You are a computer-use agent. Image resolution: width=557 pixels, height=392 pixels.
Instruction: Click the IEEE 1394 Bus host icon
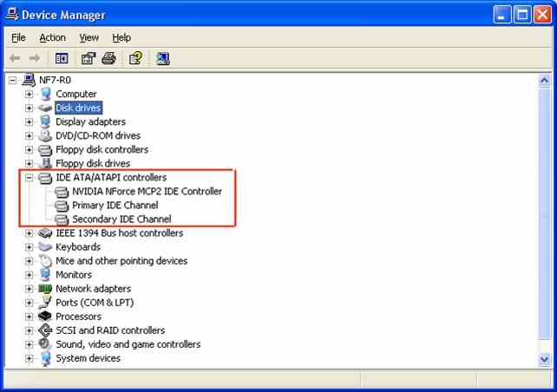pyautogui.click(x=45, y=233)
